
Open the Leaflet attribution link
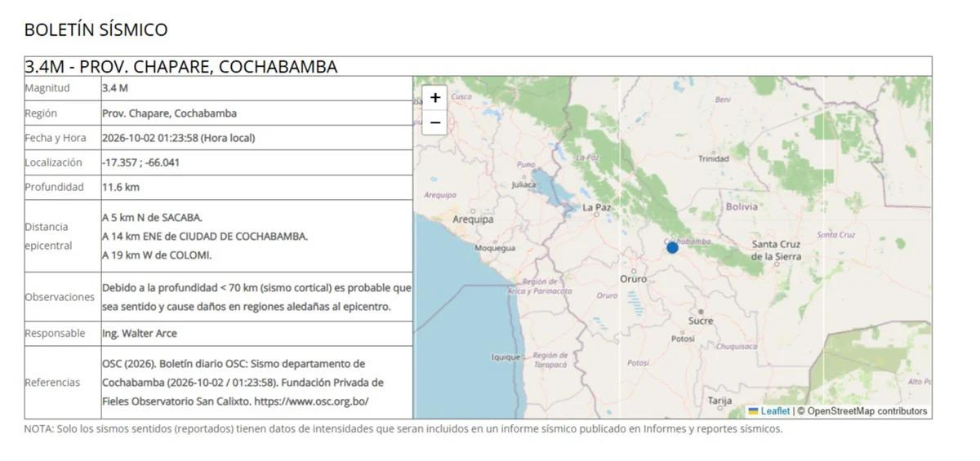[x=775, y=411]
